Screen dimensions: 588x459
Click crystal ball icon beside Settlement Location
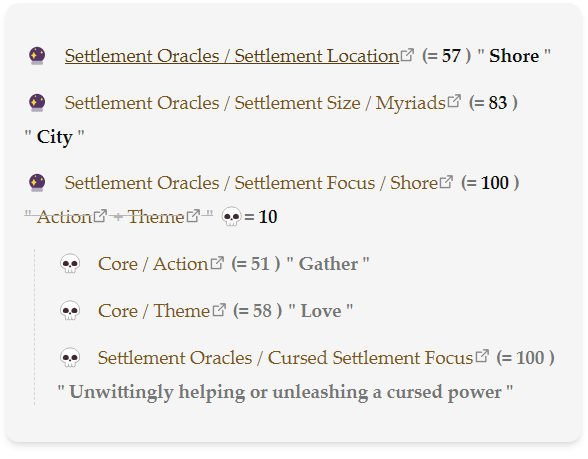[37, 56]
